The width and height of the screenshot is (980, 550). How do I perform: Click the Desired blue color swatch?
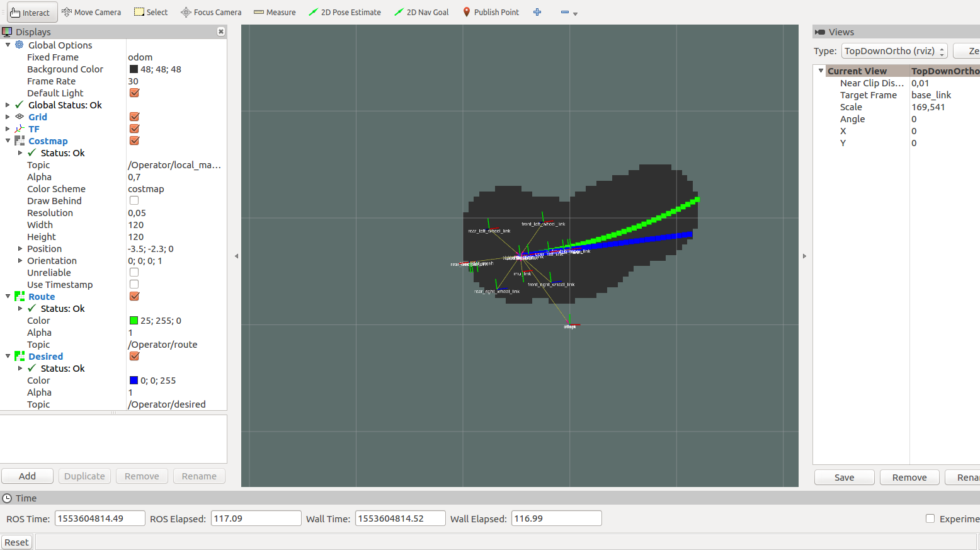[134, 380]
